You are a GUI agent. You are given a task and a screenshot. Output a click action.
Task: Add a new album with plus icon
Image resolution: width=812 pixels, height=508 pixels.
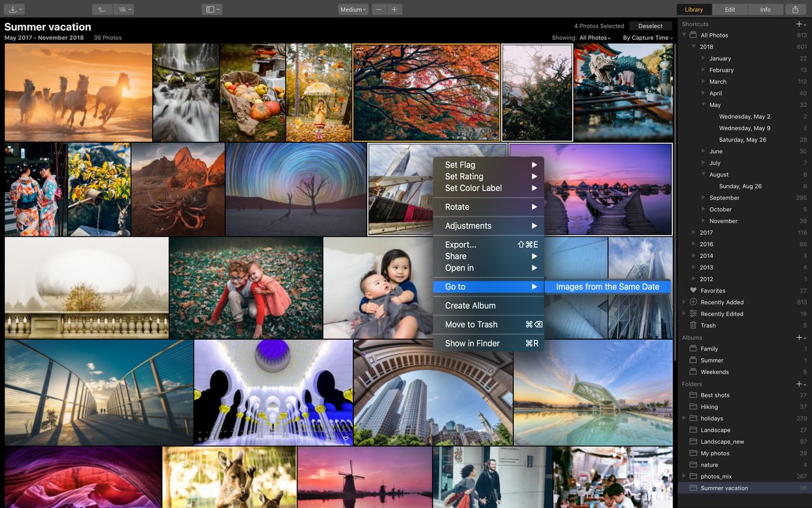(799, 338)
